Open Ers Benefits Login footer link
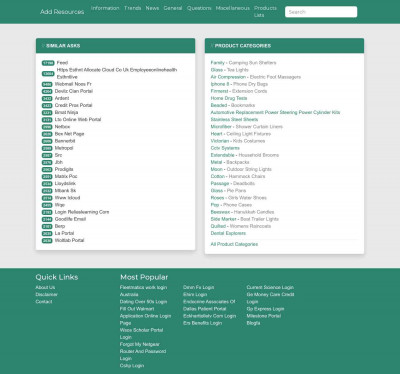The image size is (400, 374). coord(202,323)
